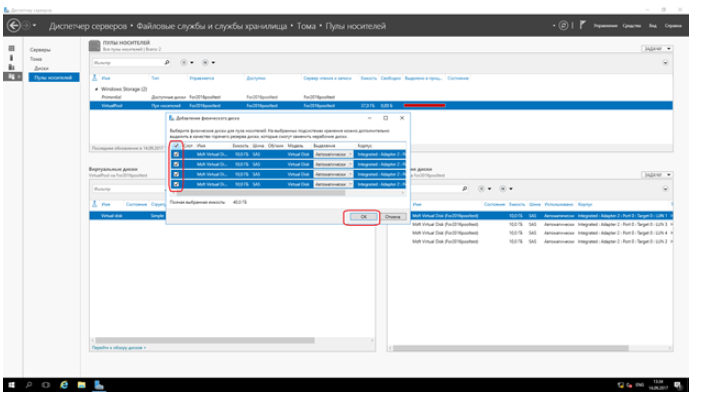Click the forward navigation arrow in header
The width and height of the screenshot is (702, 400).
click(x=26, y=26)
